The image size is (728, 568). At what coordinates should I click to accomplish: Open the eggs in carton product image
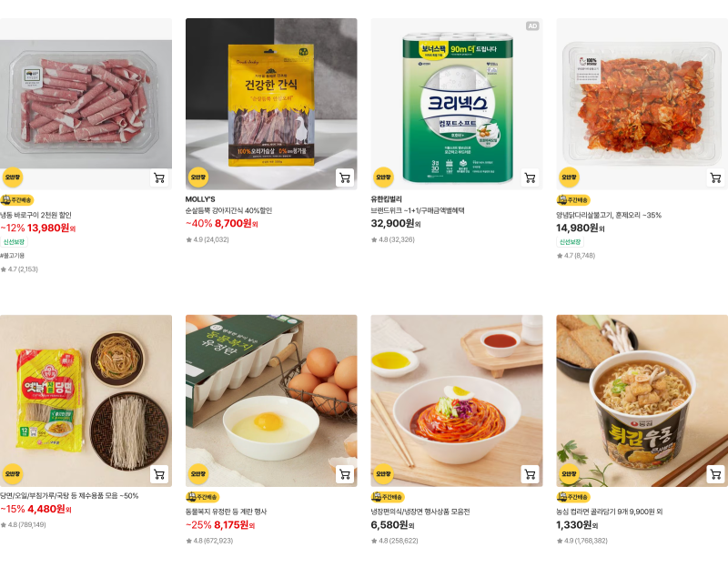pyautogui.click(x=271, y=401)
